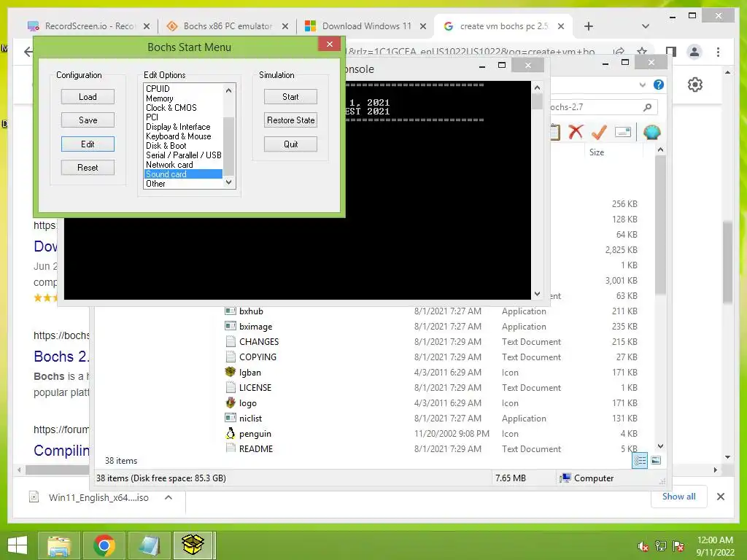Select the logo icon file
Image resolution: width=747 pixels, height=560 pixels.
tap(247, 402)
